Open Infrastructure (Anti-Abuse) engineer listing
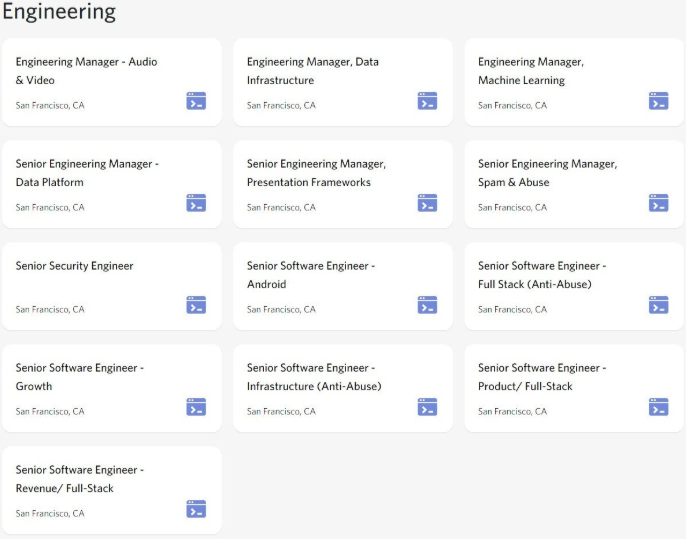 point(314,377)
